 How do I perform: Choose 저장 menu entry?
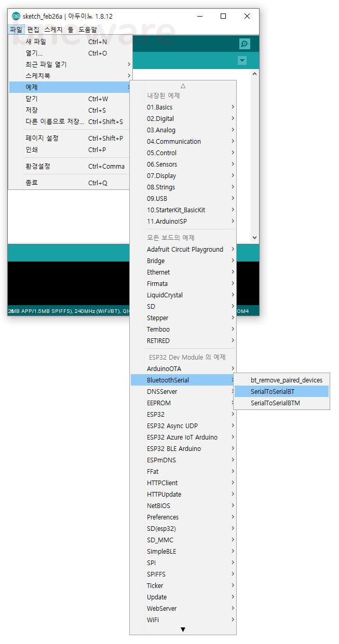(x=70, y=110)
